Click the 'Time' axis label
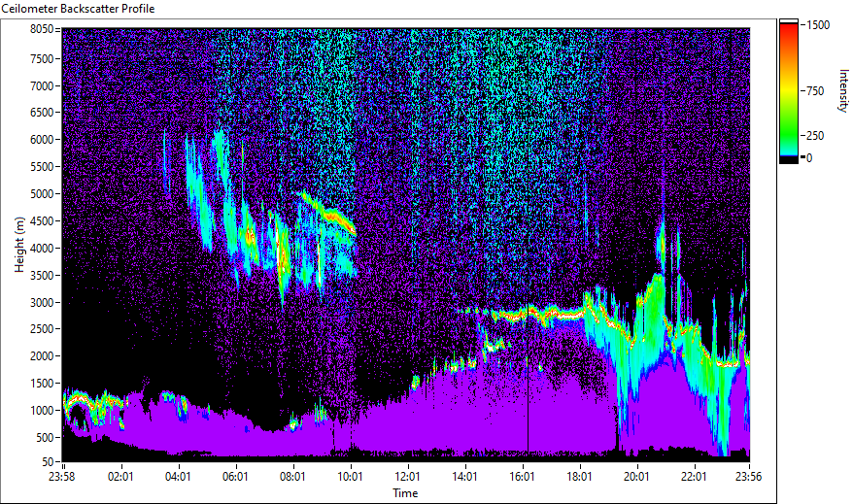Viewport: 853px width, 504px height. pos(405,493)
